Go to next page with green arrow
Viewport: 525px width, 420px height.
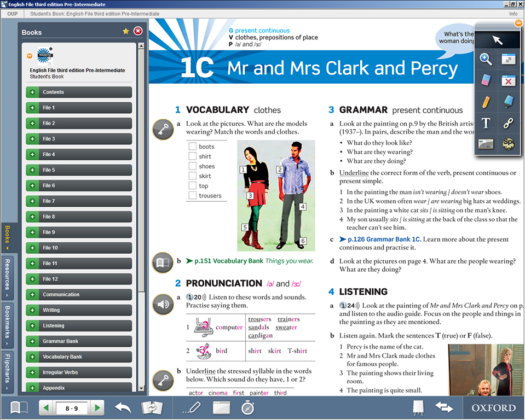(x=97, y=407)
